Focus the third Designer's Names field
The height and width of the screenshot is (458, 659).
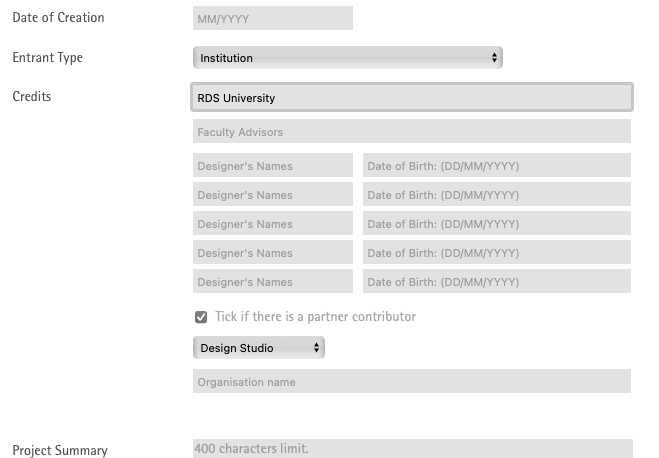(272, 224)
